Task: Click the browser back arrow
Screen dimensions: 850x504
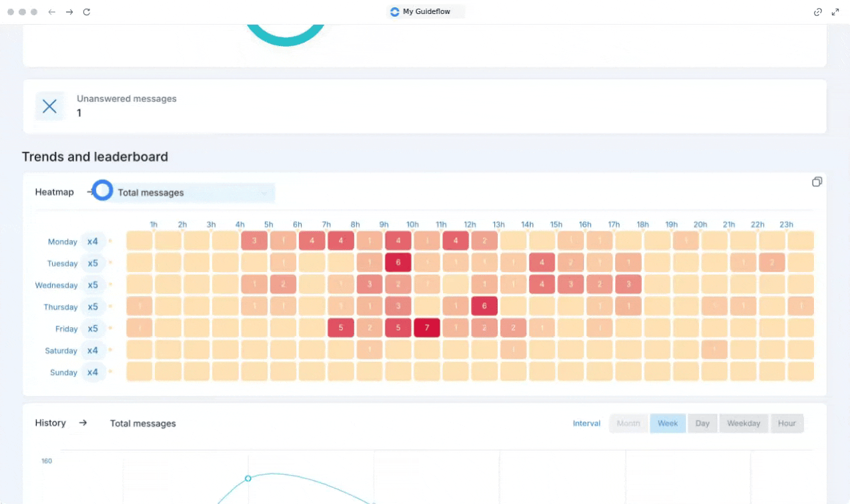Action: pos(52,12)
